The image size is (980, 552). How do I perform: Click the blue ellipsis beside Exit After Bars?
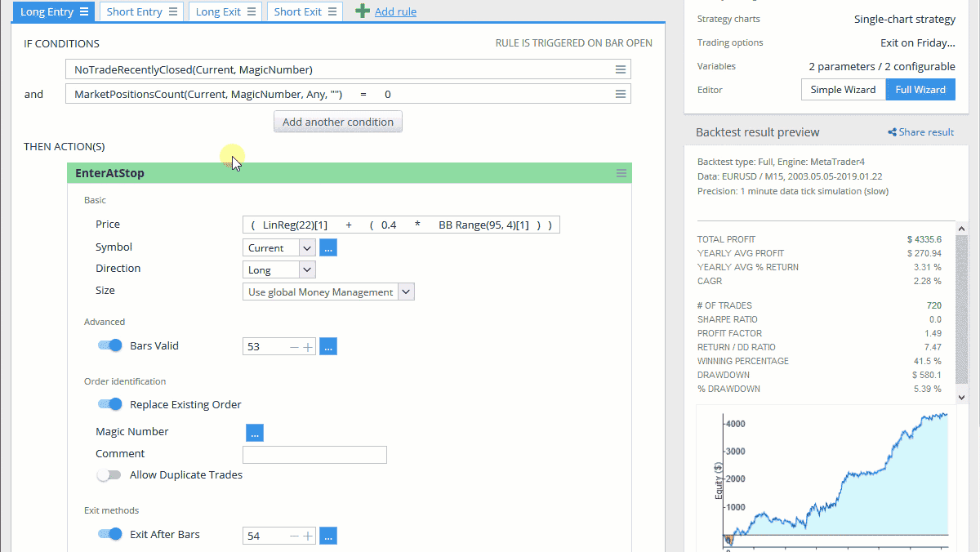click(328, 536)
